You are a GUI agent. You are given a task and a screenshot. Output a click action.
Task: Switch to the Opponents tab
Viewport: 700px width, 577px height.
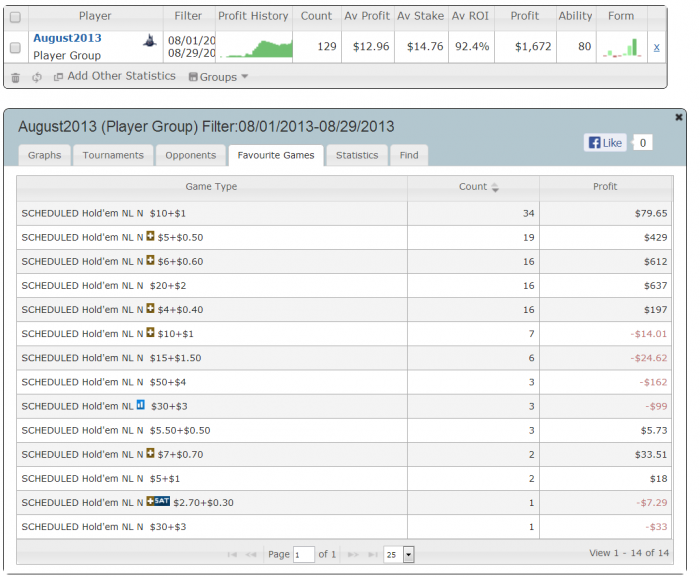[x=191, y=155]
